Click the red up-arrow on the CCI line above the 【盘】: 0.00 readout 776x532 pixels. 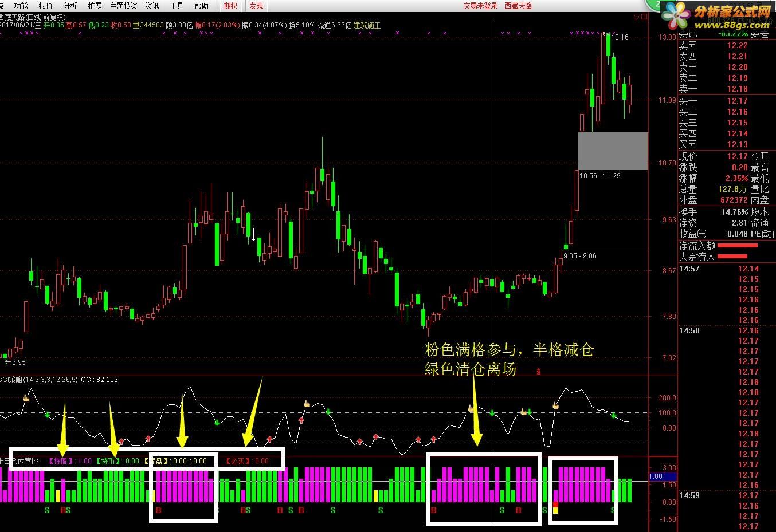[148, 439]
